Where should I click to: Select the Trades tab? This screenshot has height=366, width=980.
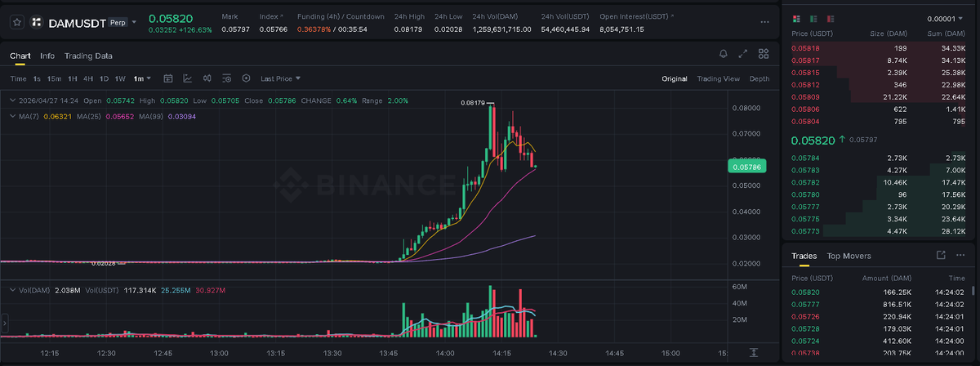[804, 256]
